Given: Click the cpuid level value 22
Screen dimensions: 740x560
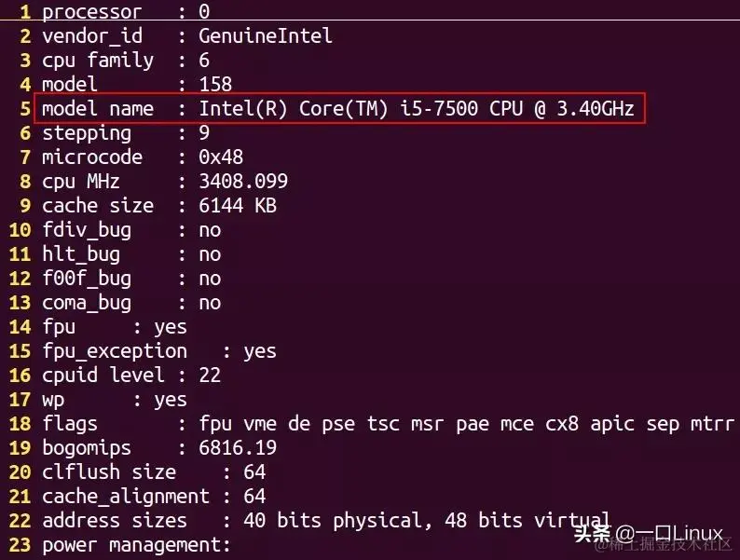Looking at the screenshot, I should [210, 376].
